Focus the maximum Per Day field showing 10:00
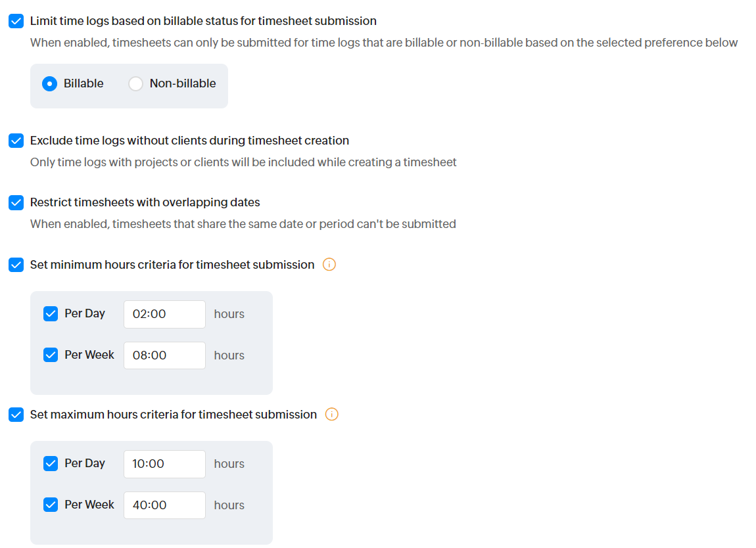 tap(164, 464)
